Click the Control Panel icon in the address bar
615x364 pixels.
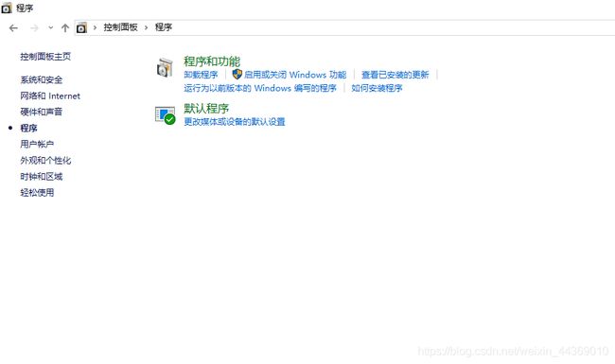click(81, 27)
